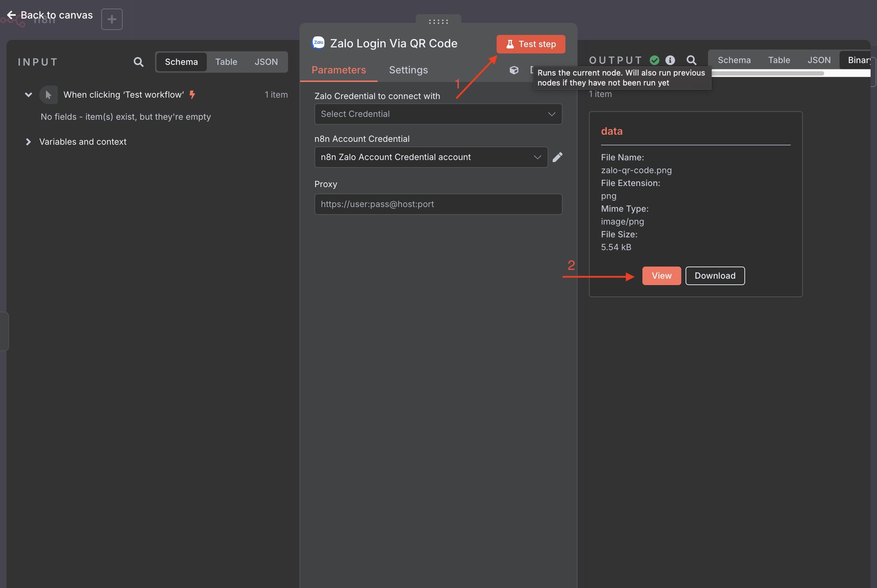This screenshot has height=588, width=877.
Task: Click the Test step button
Action: (531, 44)
